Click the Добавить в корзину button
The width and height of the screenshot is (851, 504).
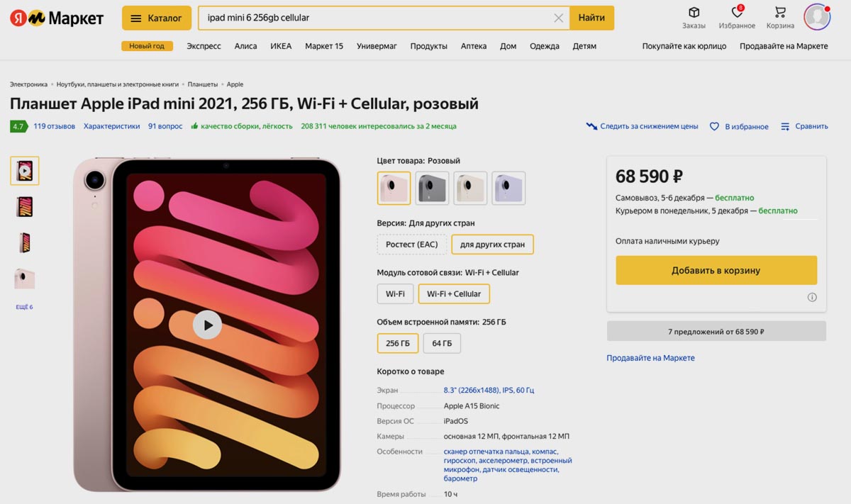tap(716, 270)
